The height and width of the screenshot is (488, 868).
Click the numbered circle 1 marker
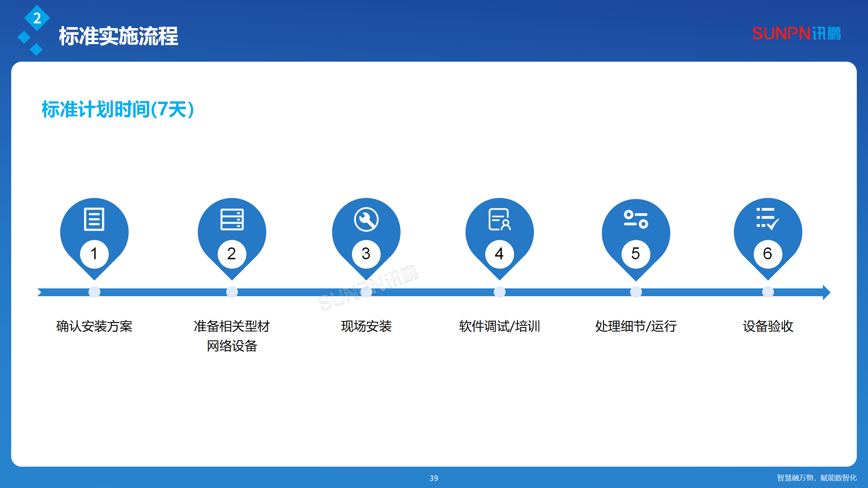[95, 253]
